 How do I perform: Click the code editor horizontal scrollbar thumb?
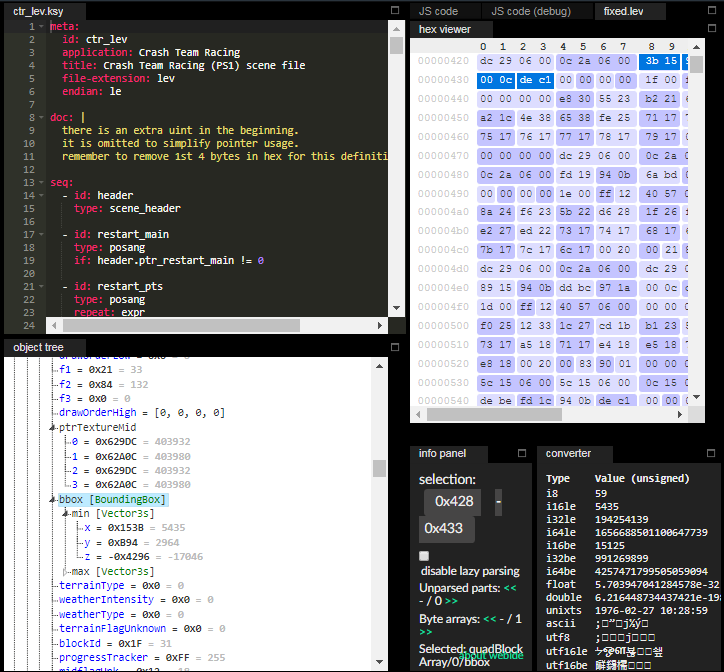coord(181,326)
